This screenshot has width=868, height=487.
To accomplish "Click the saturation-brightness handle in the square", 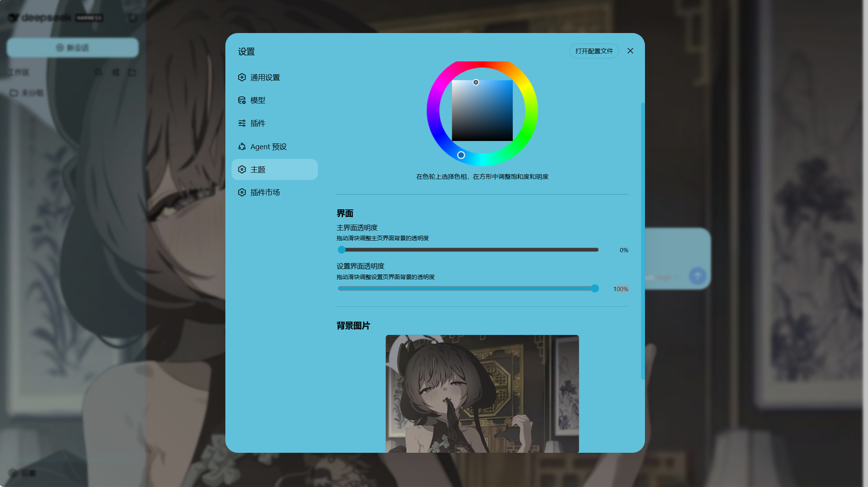I will click(476, 82).
